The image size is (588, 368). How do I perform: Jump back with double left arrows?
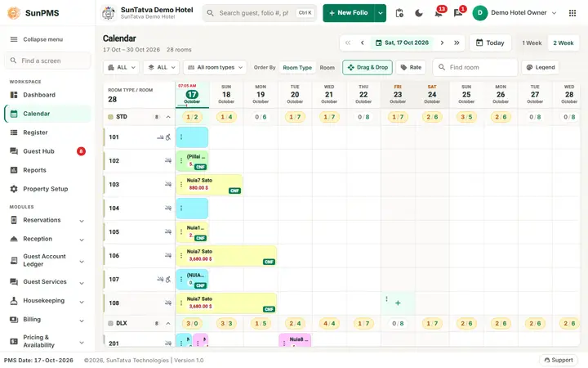point(348,43)
